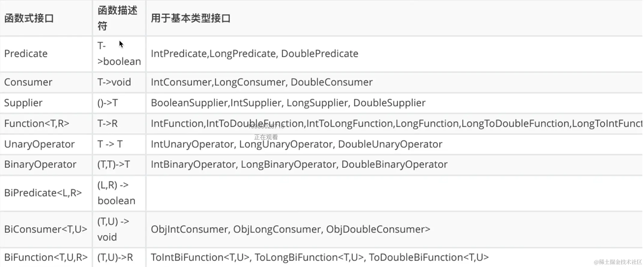Select the UnaryOperator interface name cell
The width and height of the screenshot is (644, 267).
(x=39, y=144)
